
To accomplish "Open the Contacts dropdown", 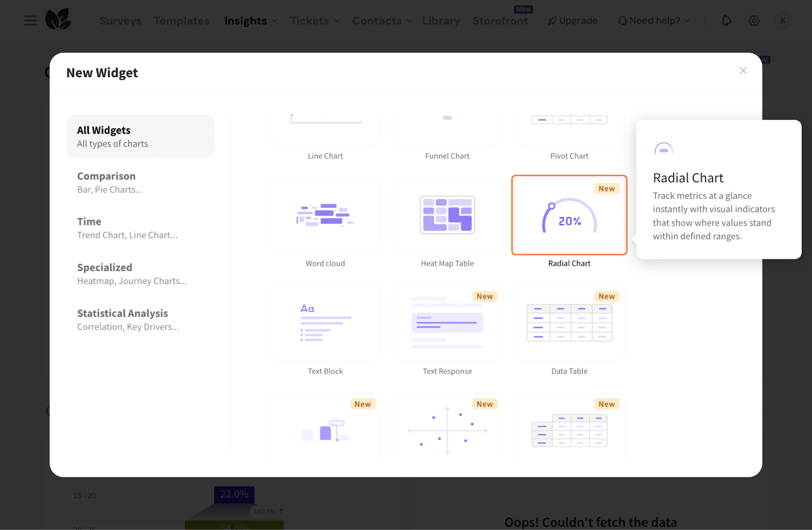I will (x=382, y=21).
